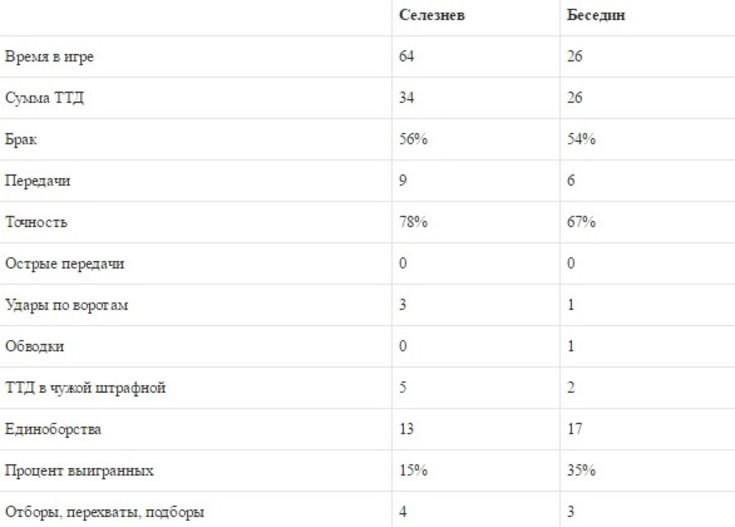
Task: Click Беседин's 67% Точность value
Action: [x=581, y=222]
